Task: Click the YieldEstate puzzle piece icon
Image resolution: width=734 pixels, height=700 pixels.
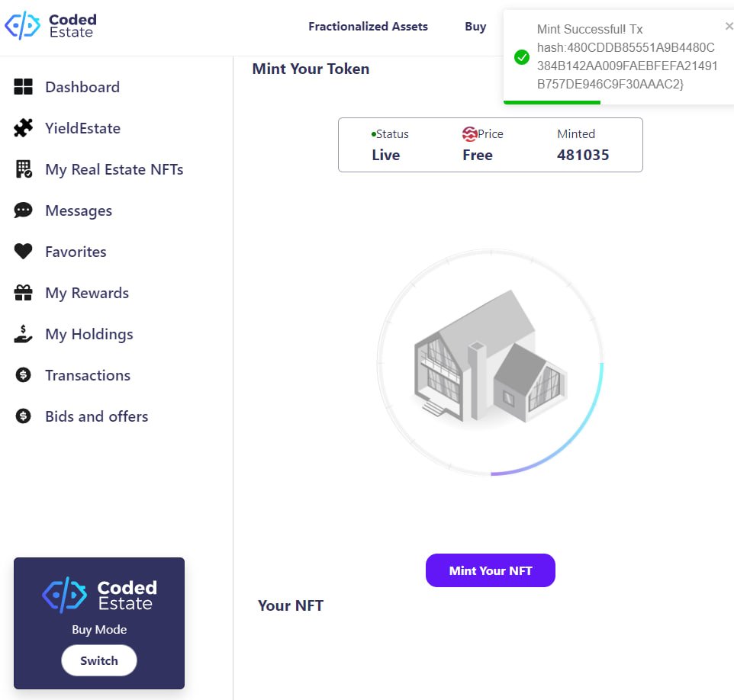Action: (x=24, y=128)
